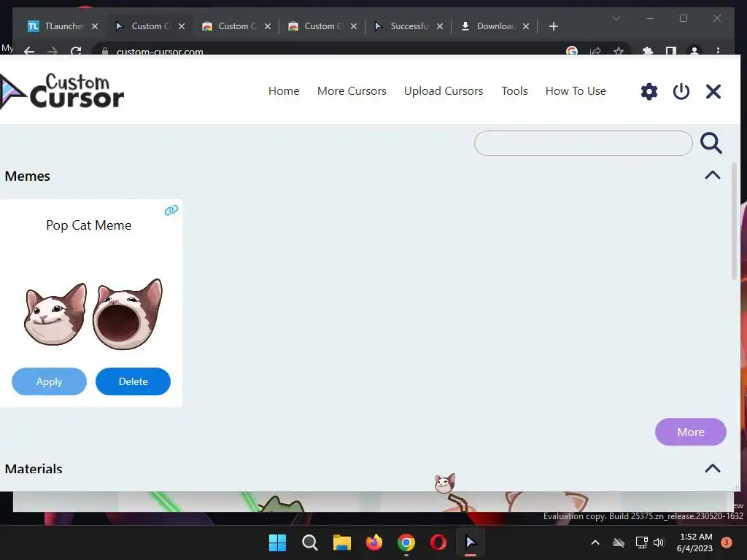The width and height of the screenshot is (747, 560).
Task: Select the open-mouth Pop Cat image
Action: 128,314
